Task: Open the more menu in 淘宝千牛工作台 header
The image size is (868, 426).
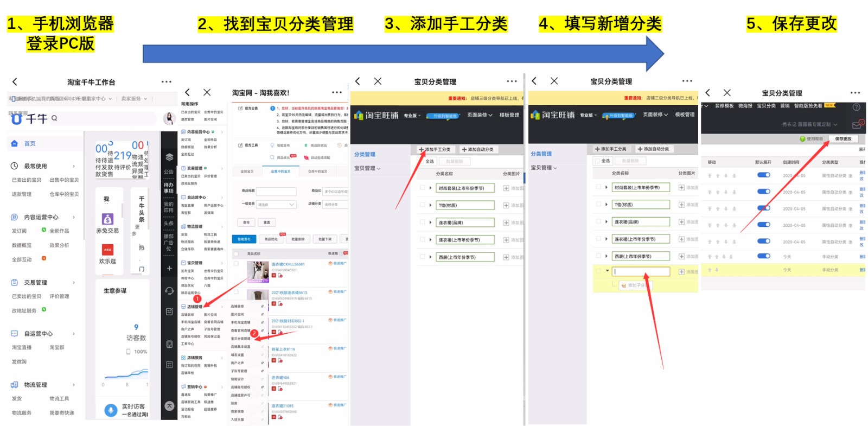Action: (166, 82)
